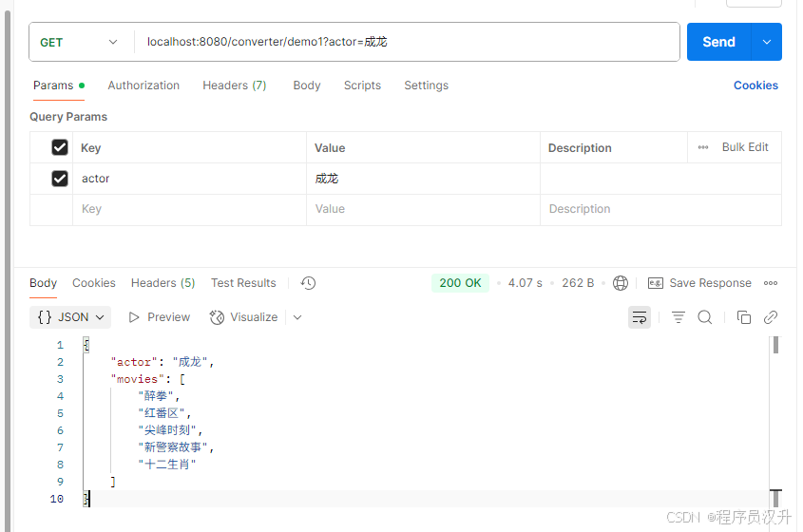Click Bulk Edit

[x=745, y=147]
